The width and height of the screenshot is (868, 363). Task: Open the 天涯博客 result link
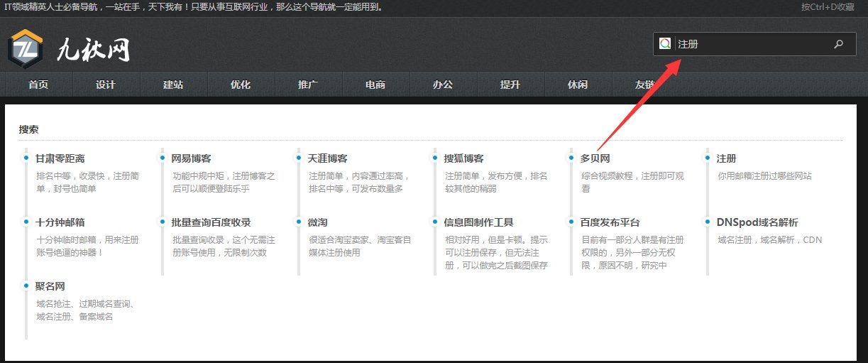(328, 158)
